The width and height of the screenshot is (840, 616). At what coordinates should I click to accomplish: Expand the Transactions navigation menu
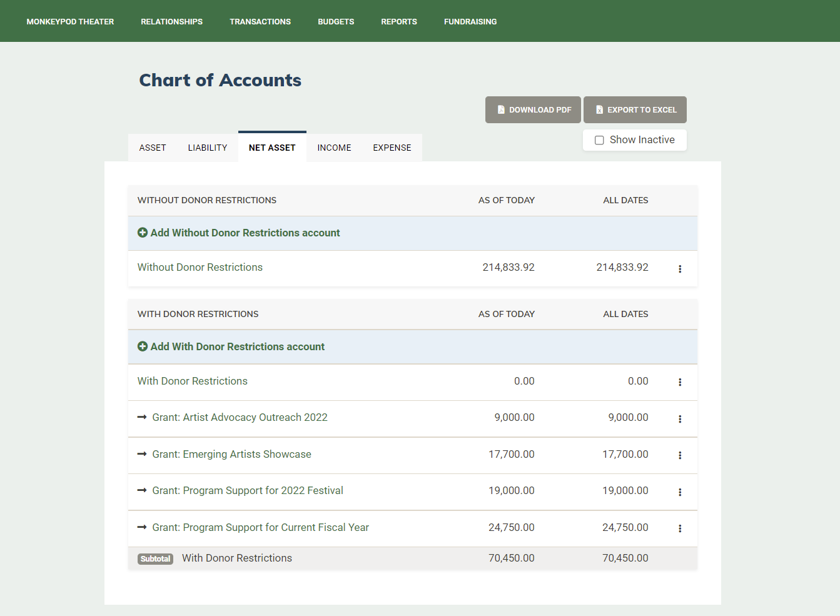tap(260, 21)
